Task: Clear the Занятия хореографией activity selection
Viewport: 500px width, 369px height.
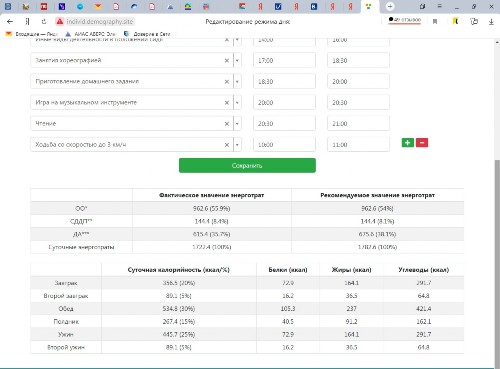Action: tap(227, 61)
